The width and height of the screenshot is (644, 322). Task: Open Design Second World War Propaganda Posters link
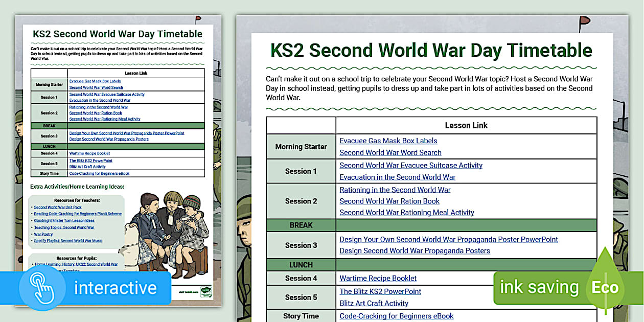point(415,250)
